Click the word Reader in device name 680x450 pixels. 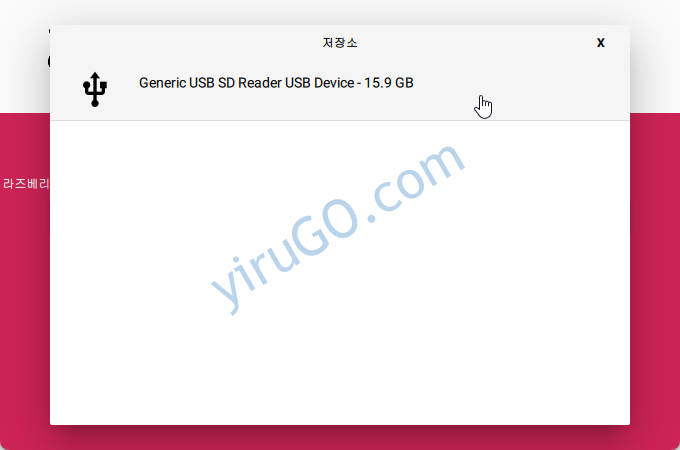260,83
